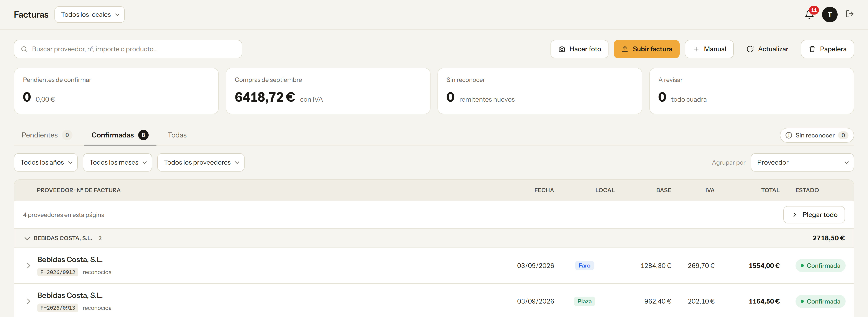Click the ESTADO column header
The width and height of the screenshot is (868, 317).
[807, 190]
